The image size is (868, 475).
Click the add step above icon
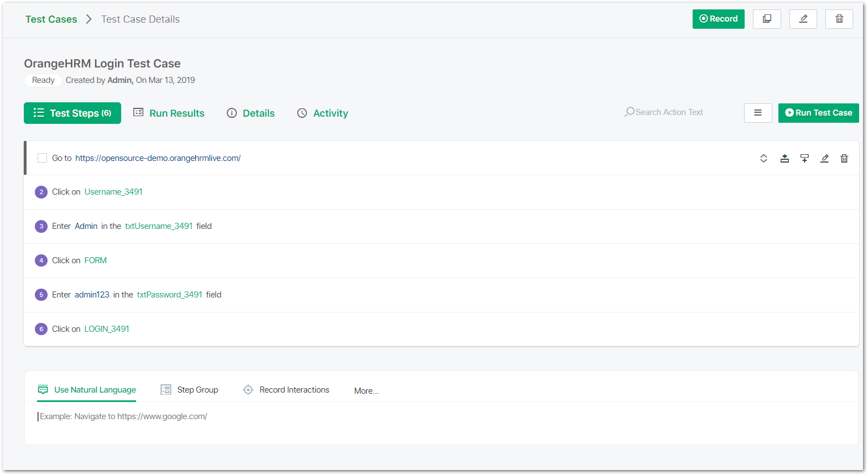pyautogui.click(x=784, y=158)
